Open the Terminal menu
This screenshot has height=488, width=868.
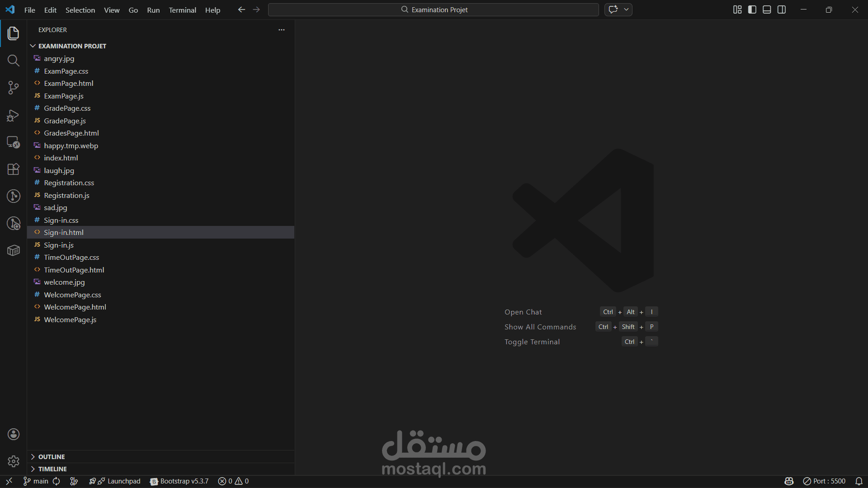click(x=182, y=10)
